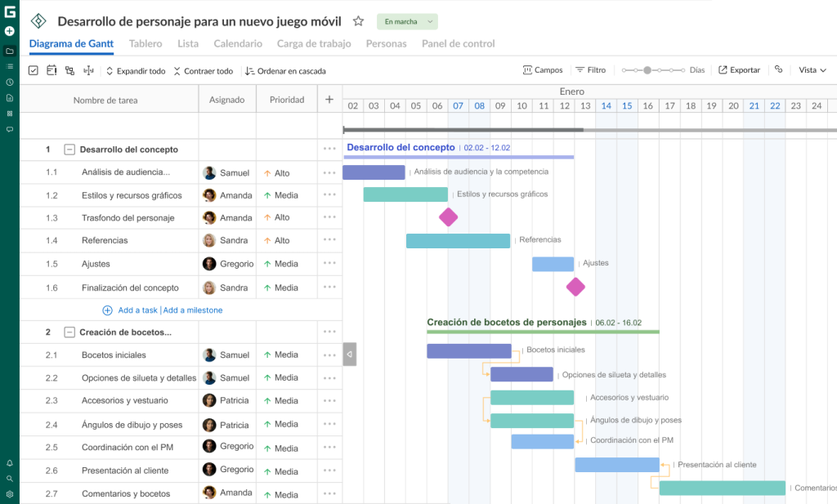Image resolution: width=837 pixels, height=504 pixels.
Task: Click the Exportar button
Action: coord(739,70)
